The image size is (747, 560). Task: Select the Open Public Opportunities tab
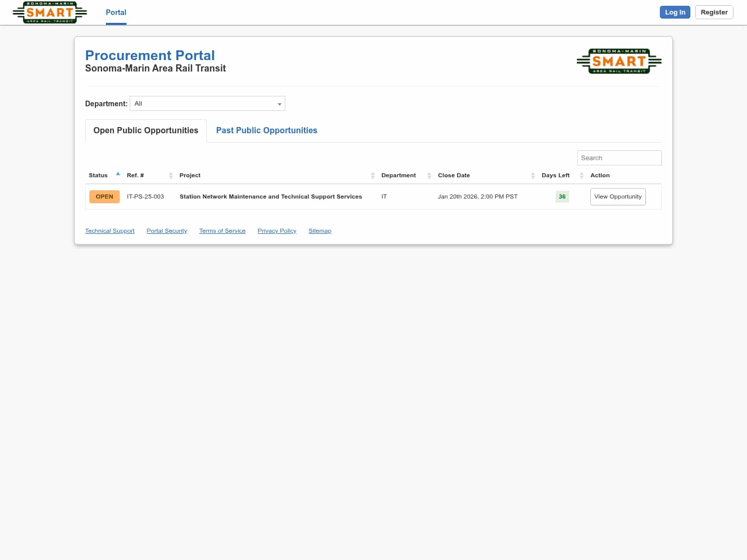[145, 130]
